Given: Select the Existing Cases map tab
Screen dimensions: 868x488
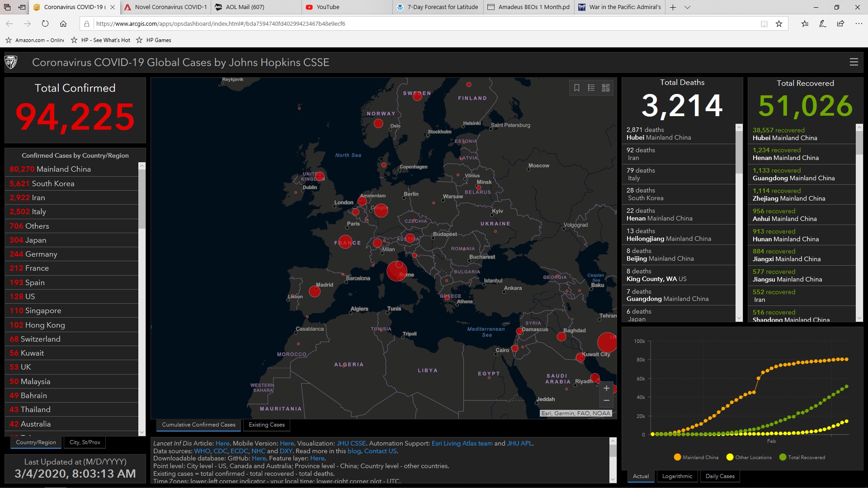Looking at the screenshot, I should (x=267, y=425).
